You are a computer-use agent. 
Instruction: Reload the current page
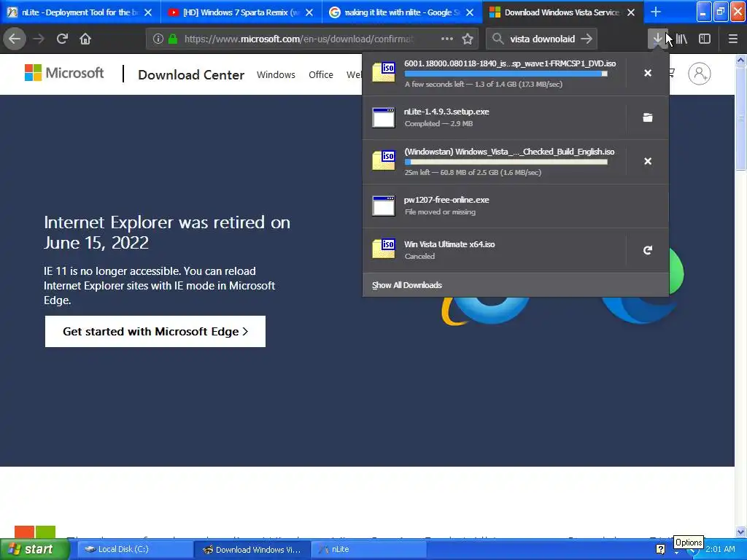[62, 39]
